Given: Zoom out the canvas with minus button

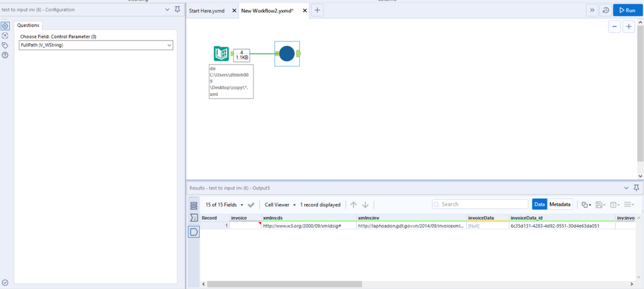Looking at the screenshot, I should pos(614,26).
